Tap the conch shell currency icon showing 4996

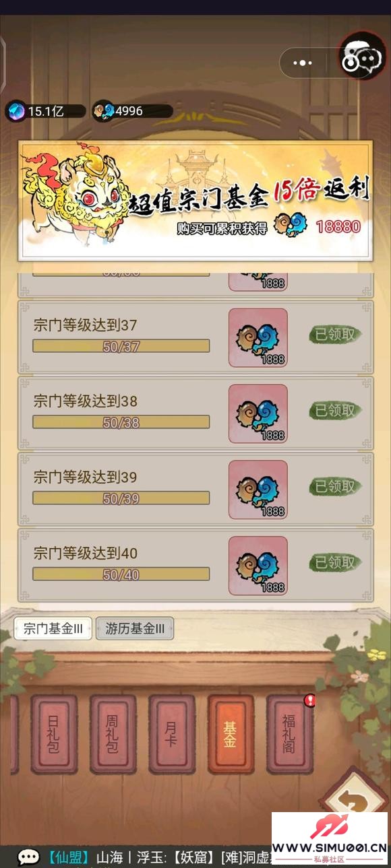coord(103,111)
